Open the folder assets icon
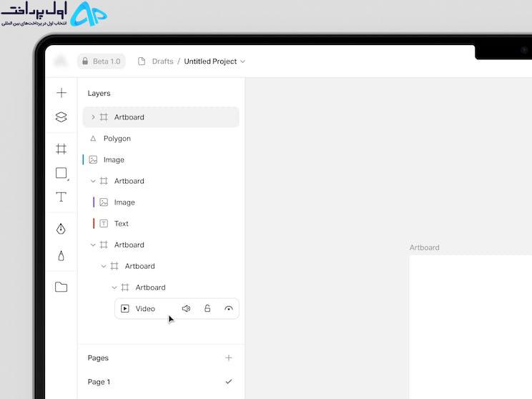The height and width of the screenshot is (399, 532). [61, 287]
